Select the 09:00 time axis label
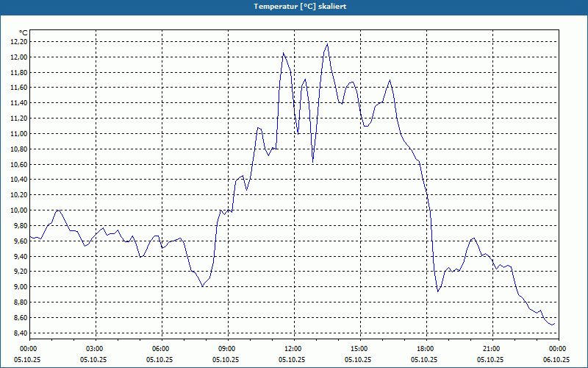Viewport: 588px width, 368px height. tap(228, 349)
